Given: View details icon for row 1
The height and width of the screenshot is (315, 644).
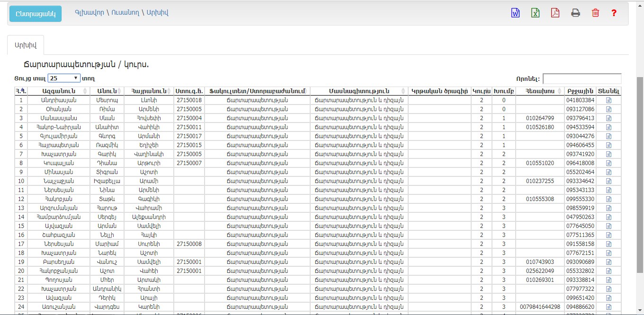Looking at the screenshot, I should pos(609,100).
